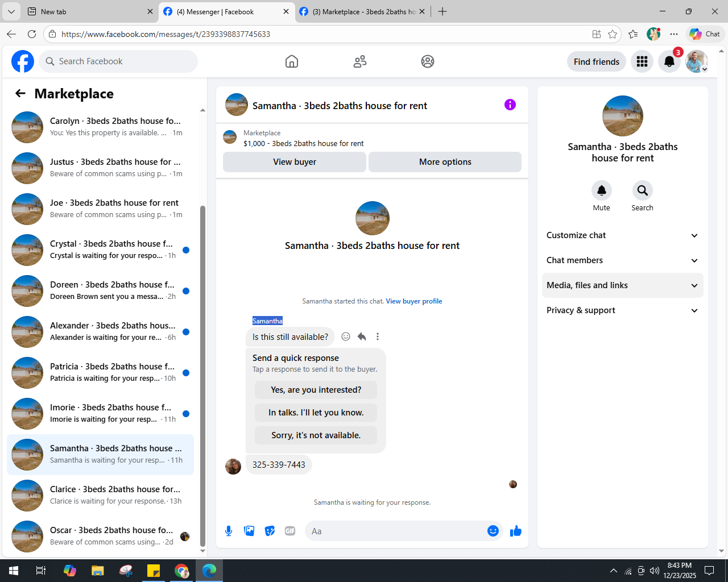Expand the Privacy & support section
This screenshot has width=728, height=582.
click(x=622, y=310)
